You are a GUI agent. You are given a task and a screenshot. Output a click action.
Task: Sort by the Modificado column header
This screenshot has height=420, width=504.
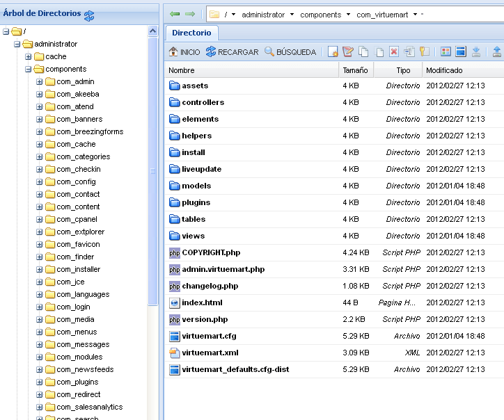click(x=463, y=70)
